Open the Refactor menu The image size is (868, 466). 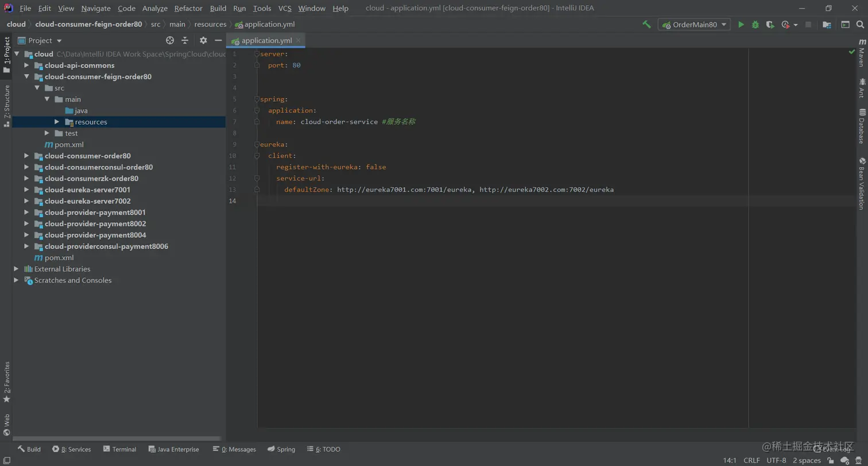tap(188, 8)
